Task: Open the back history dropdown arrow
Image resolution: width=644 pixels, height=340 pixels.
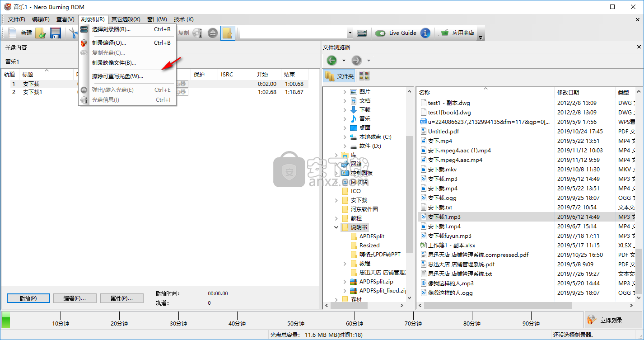Action: pos(343,60)
